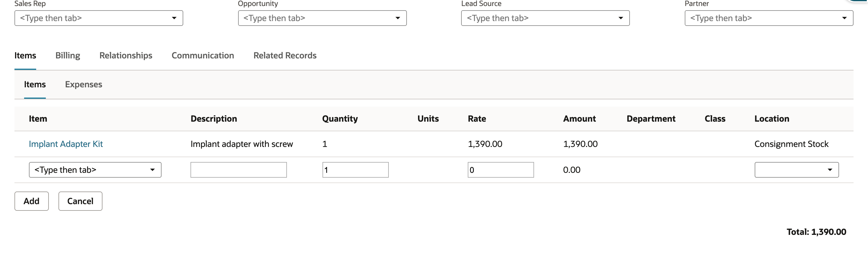Select the top-level Items tab
The width and height of the screenshot is (868, 271).
tap(25, 55)
